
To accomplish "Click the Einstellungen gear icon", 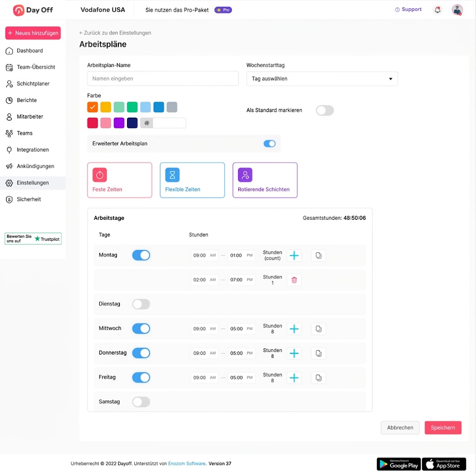I will (x=9, y=183).
